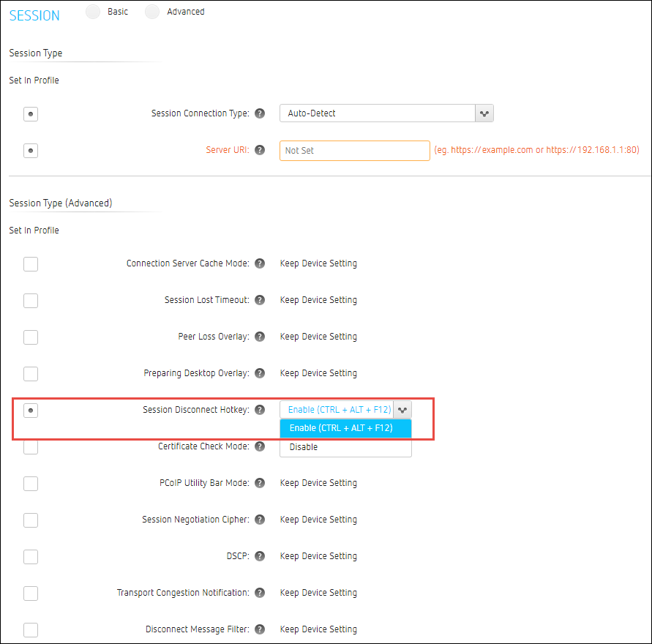Click Keep Device Setting for Peer Loss Overlay

[x=318, y=337]
